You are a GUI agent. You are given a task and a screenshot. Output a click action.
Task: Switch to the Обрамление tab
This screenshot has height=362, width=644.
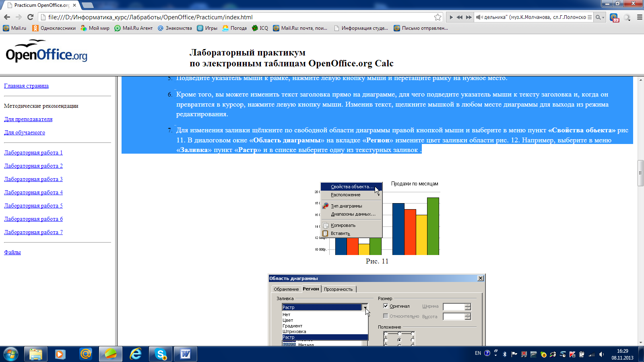tap(286, 289)
